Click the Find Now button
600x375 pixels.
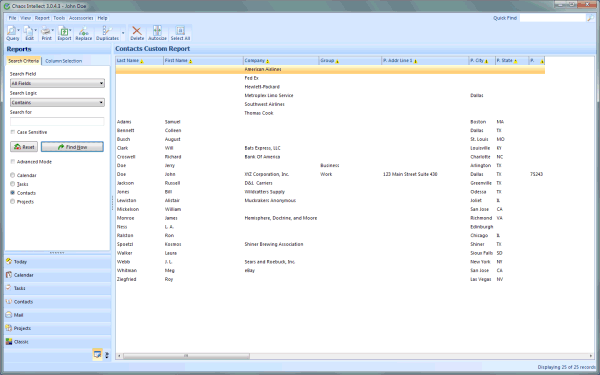72,147
